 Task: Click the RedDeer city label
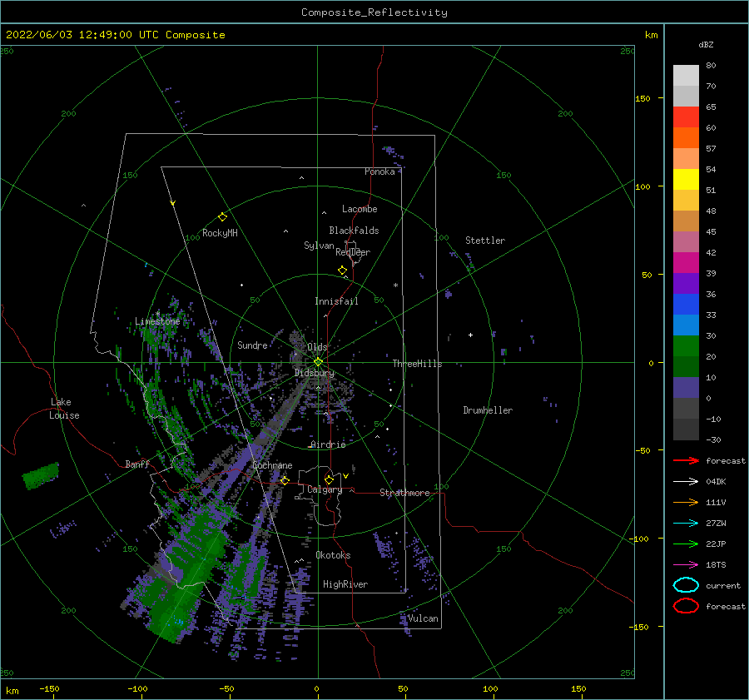tap(353, 252)
